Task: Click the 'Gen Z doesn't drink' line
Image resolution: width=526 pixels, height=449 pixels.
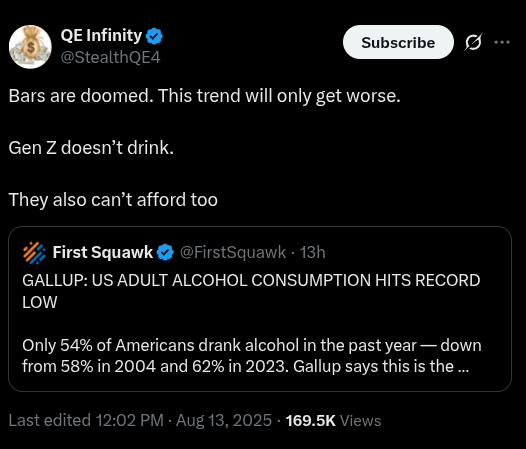Action: click(91, 148)
